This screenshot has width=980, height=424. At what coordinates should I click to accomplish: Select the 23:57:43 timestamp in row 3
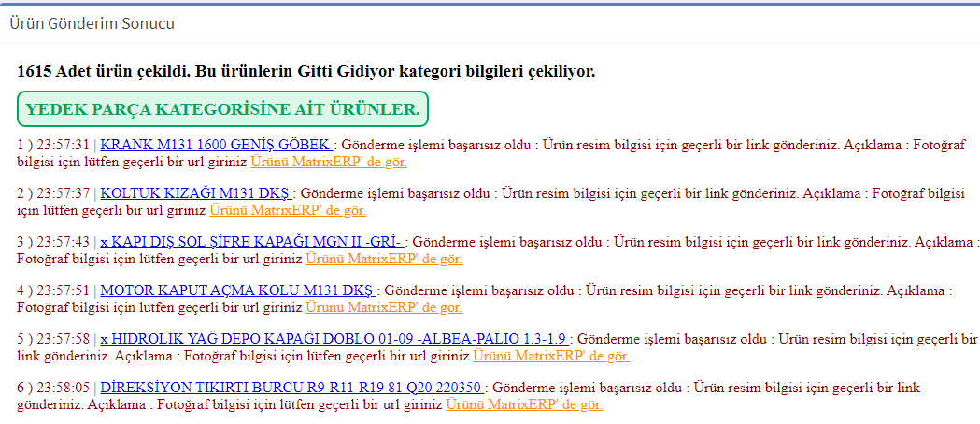click(x=65, y=242)
